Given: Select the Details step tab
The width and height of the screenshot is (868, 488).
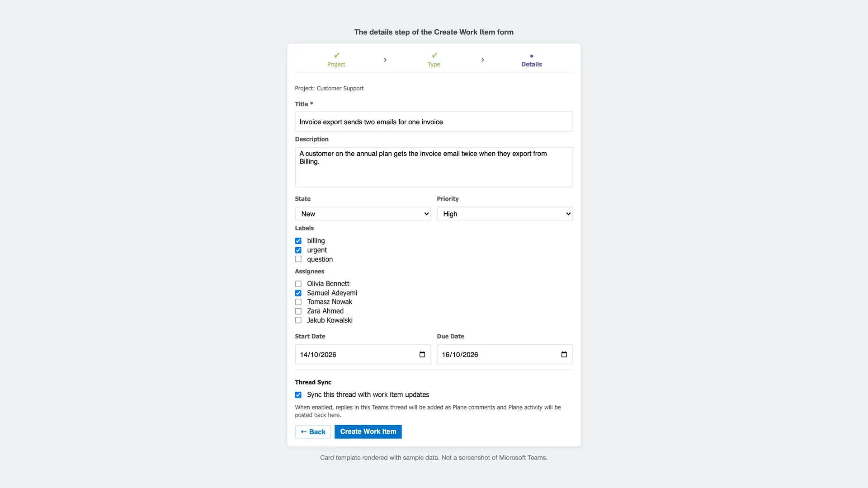Looking at the screenshot, I should 532,60.
